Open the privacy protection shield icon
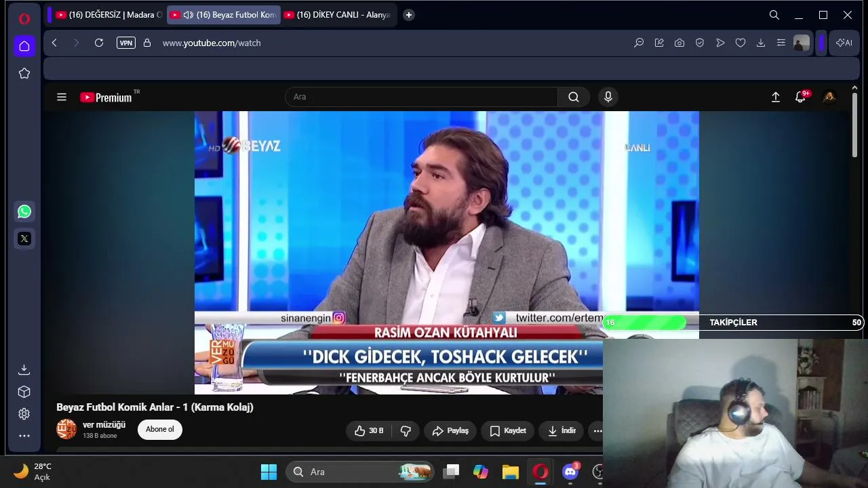The height and width of the screenshot is (488, 868). [x=700, y=43]
